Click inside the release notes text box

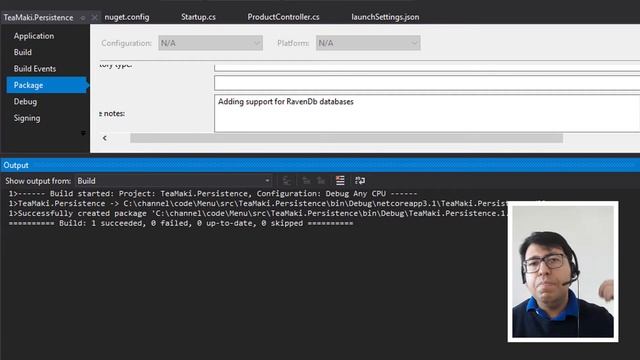click(427, 113)
